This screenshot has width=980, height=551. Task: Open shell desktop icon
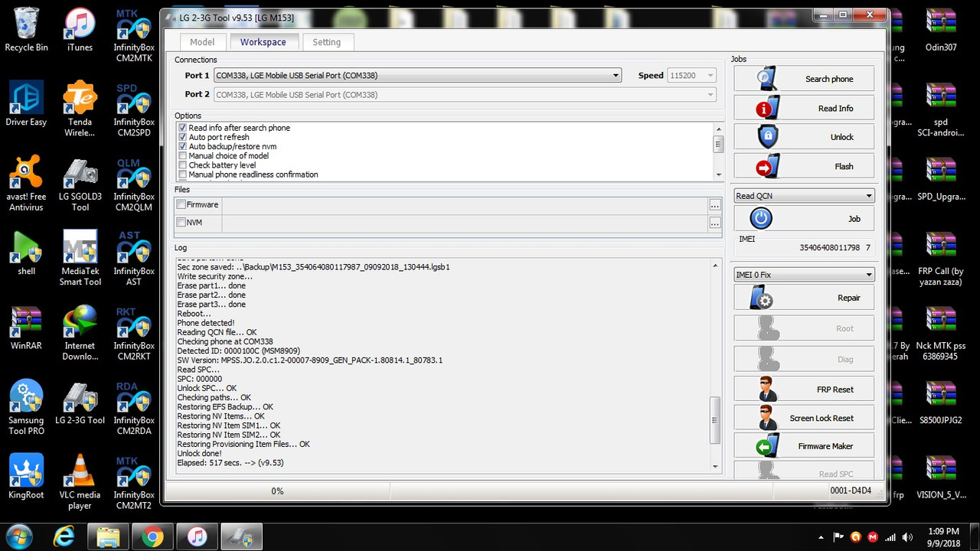click(26, 253)
